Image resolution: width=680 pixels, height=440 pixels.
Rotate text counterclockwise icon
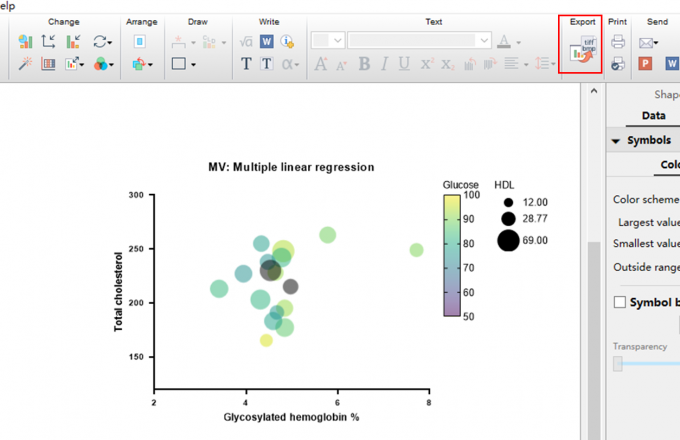coord(470,64)
